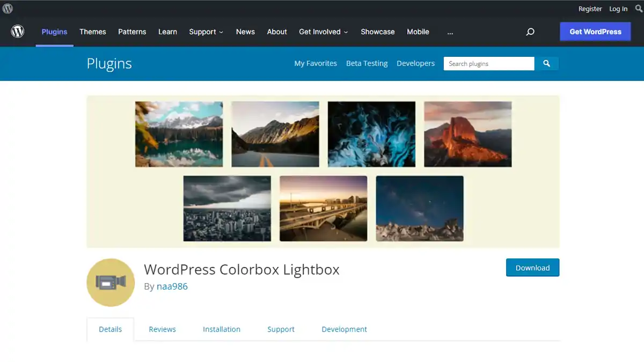This screenshot has height=362, width=644.
Task: Switch to the Development tab
Action: pos(345,329)
